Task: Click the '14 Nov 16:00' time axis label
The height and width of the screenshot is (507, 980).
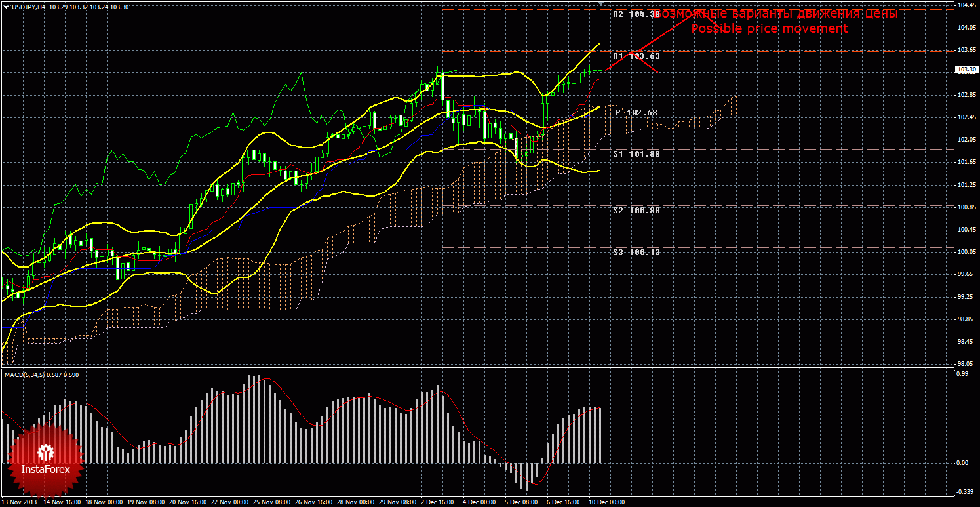Action: point(62,502)
